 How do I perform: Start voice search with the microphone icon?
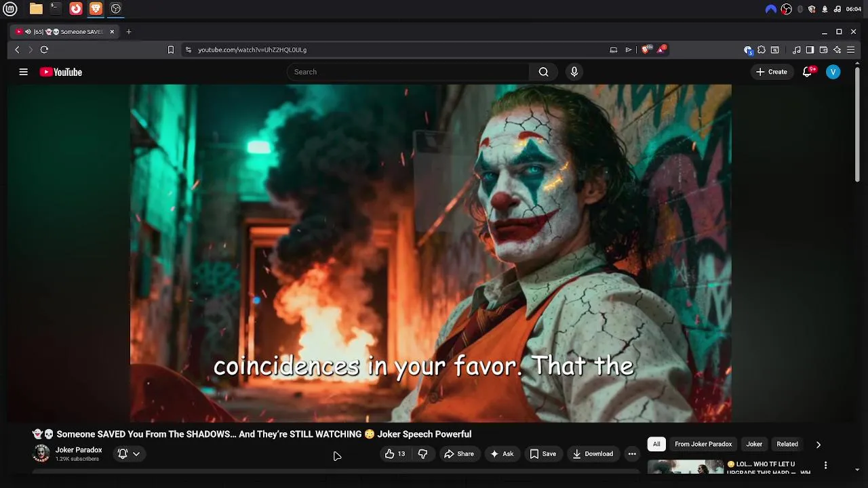click(574, 72)
